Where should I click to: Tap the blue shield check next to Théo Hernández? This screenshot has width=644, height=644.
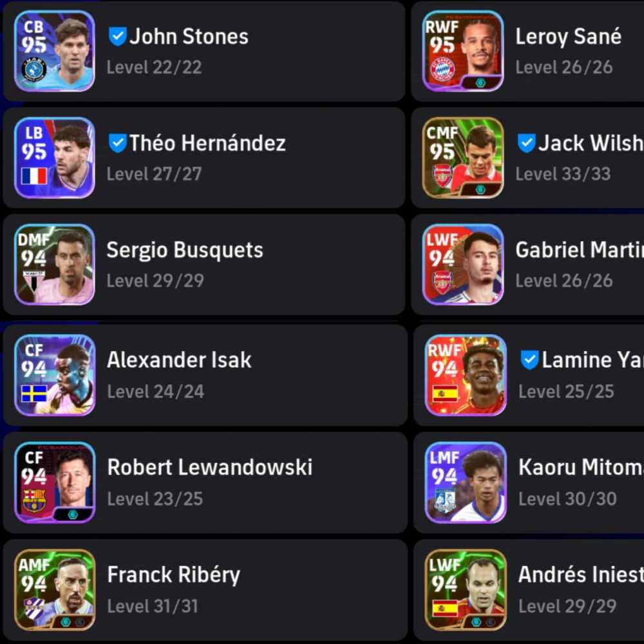click(x=117, y=143)
